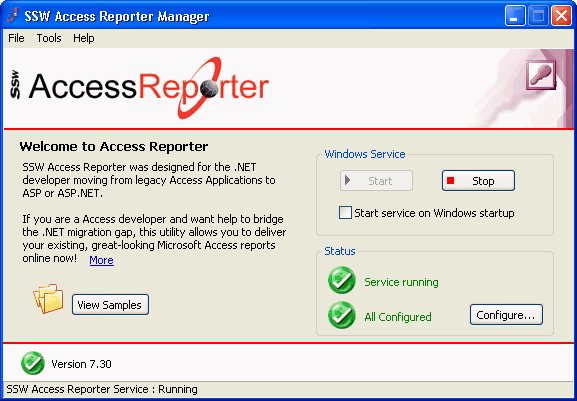Viewport: 577px width, 401px height.
Task: Click the Welcome to Access Reporter heading
Action: click(x=114, y=146)
